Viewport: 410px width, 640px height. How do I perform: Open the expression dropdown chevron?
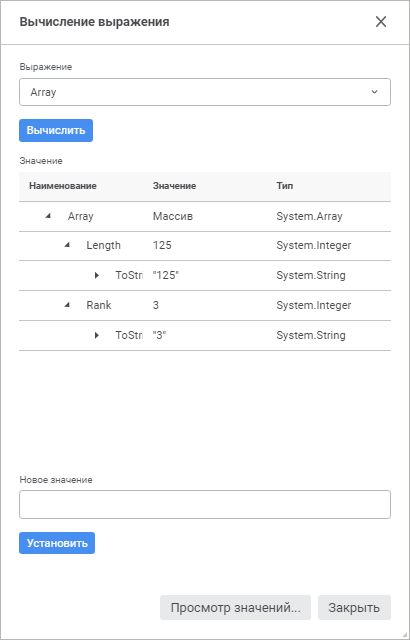374,92
